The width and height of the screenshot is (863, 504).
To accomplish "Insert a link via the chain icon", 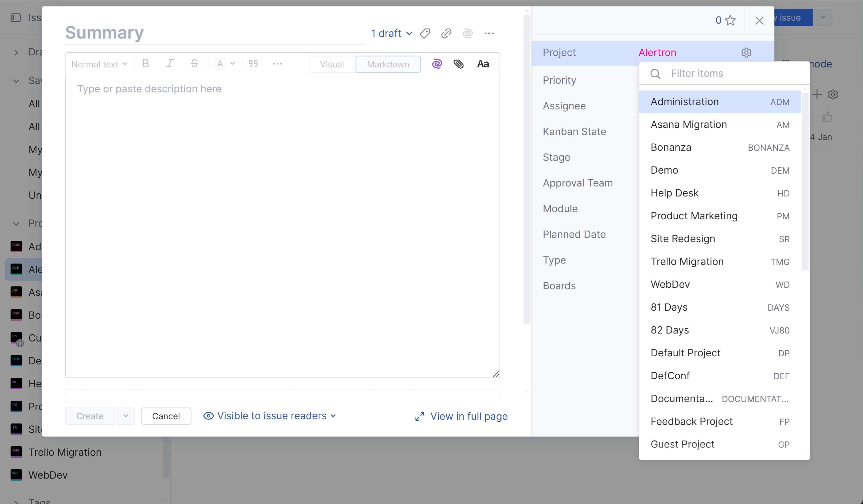I will pyautogui.click(x=446, y=33).
